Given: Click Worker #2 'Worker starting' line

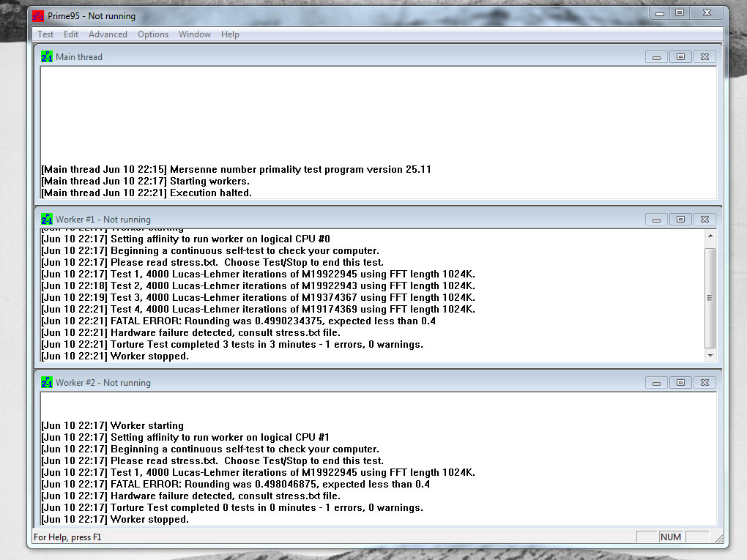Looking at the screenshot, I should 113,426.
